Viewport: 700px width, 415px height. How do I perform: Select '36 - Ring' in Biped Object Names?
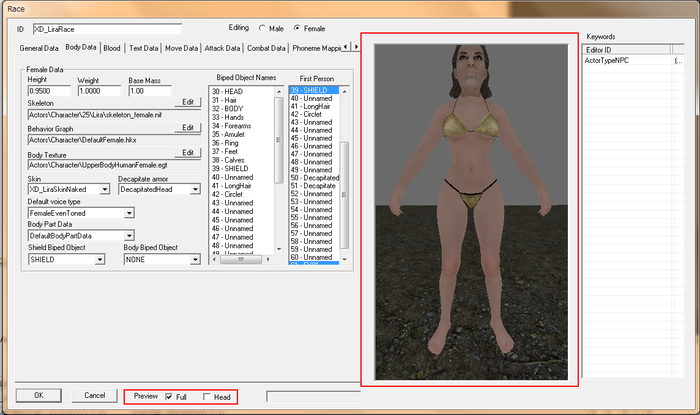point(225,143)
